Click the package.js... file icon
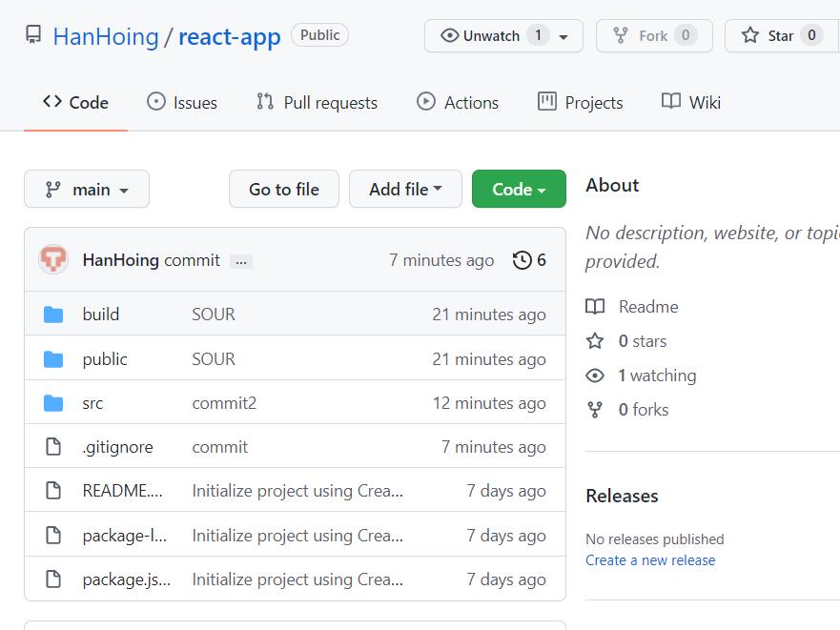The image size is (840, 630). pos(53,579)
